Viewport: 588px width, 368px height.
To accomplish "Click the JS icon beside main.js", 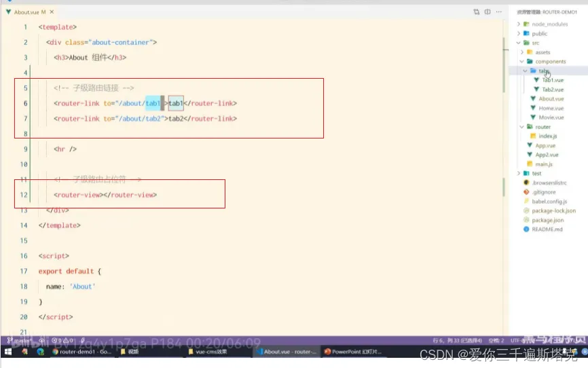I will (x=530, y=164).
